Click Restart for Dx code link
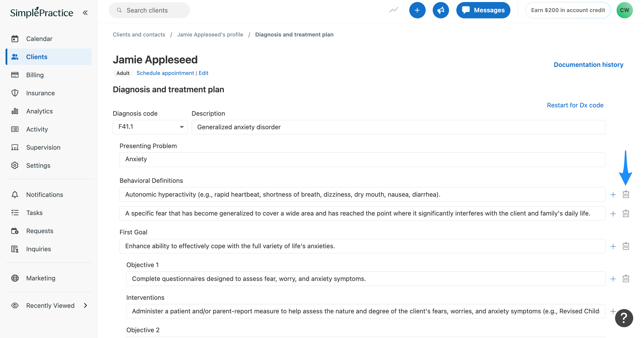 (x=575, y=105)
